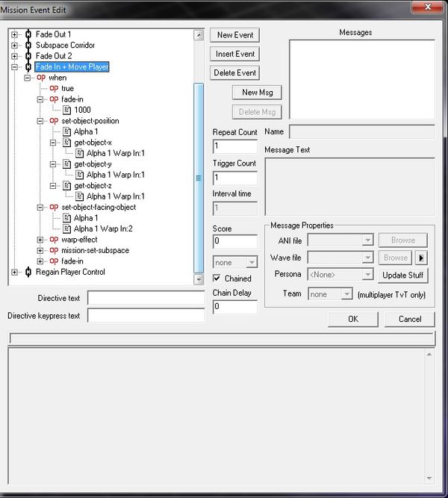This screenshot has width=448, height=498.
Task: Click the op icon beside mission-set-subspace
Action: click(54, 251)
